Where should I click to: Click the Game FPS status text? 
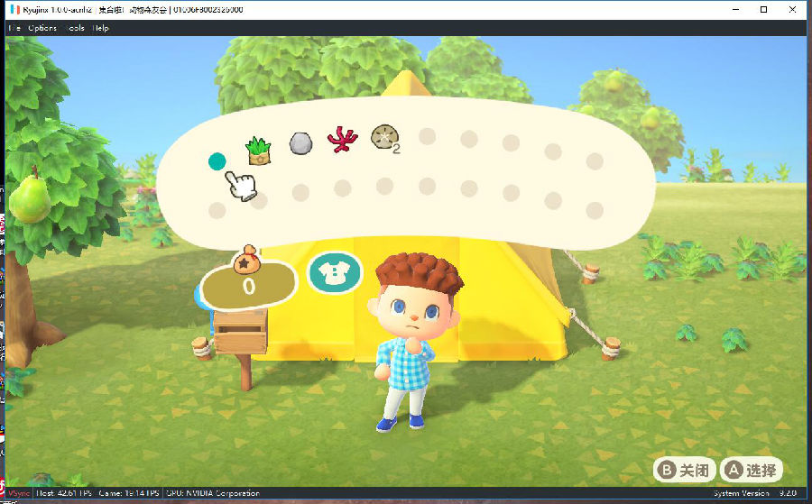[128, 493]
